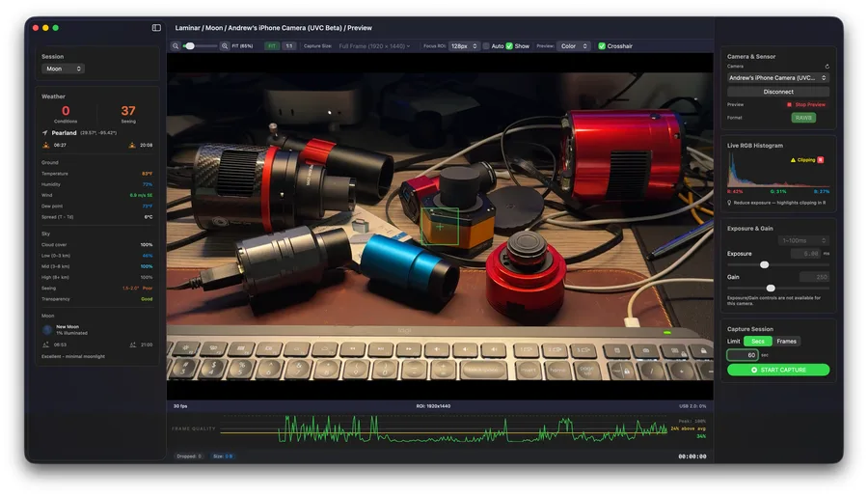868x496 pixels.
Task: Select the 1:1 zoom mode
Action: 289,46
